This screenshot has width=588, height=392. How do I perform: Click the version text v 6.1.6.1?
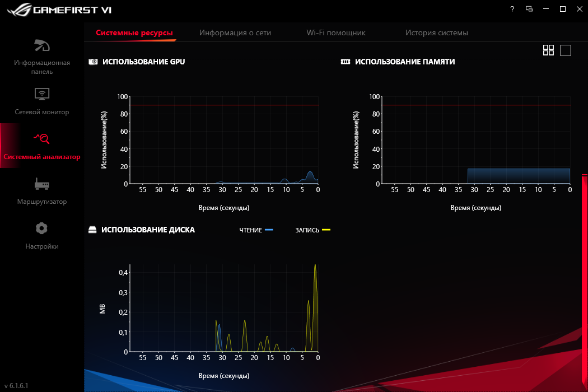16,386
